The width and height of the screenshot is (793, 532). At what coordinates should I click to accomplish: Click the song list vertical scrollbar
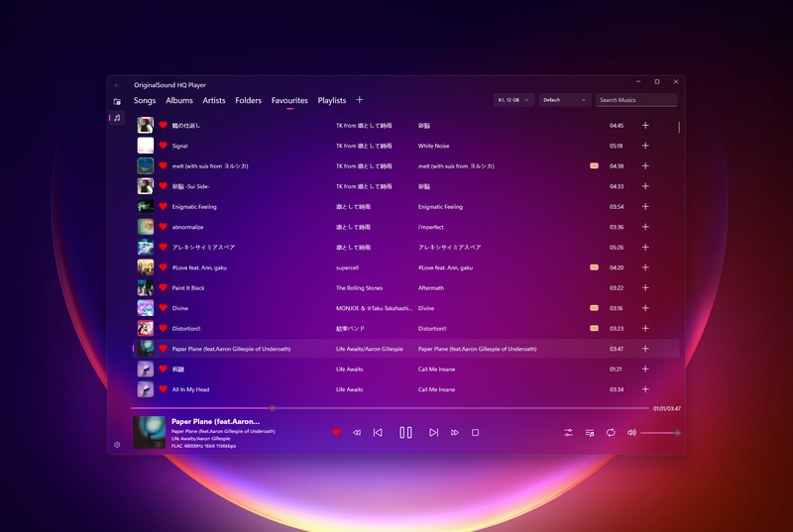click(679, 128)
